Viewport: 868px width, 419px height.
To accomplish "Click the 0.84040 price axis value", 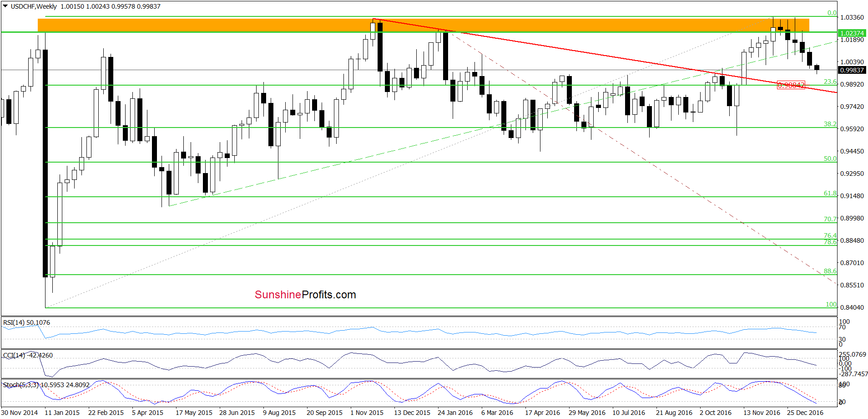I will (852, 307).
